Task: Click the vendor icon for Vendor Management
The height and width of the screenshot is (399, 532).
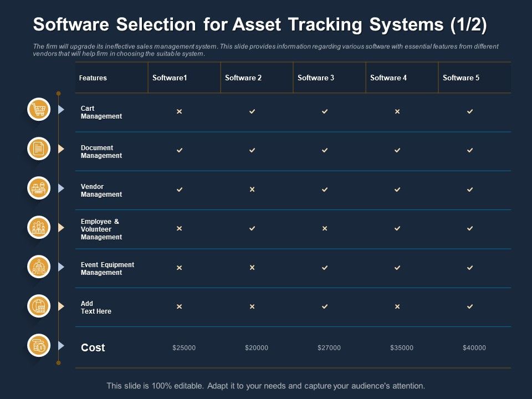Action: point(39,188)
